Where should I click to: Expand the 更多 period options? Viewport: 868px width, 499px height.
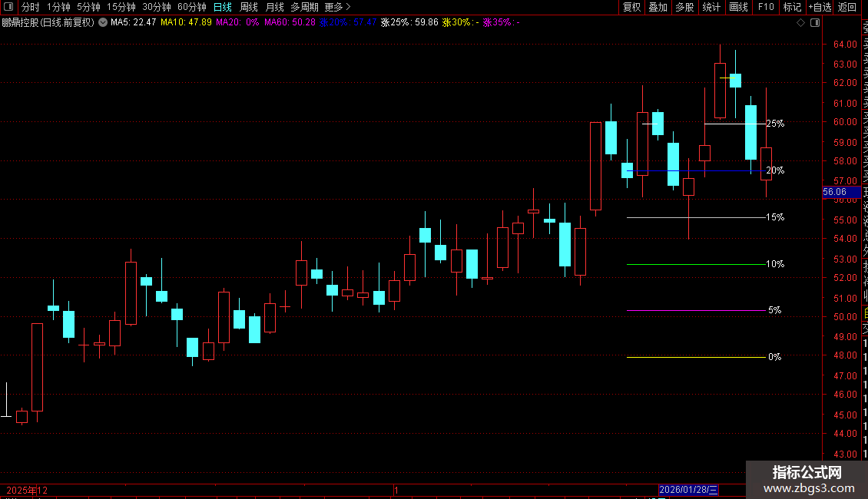pos(337,7)
